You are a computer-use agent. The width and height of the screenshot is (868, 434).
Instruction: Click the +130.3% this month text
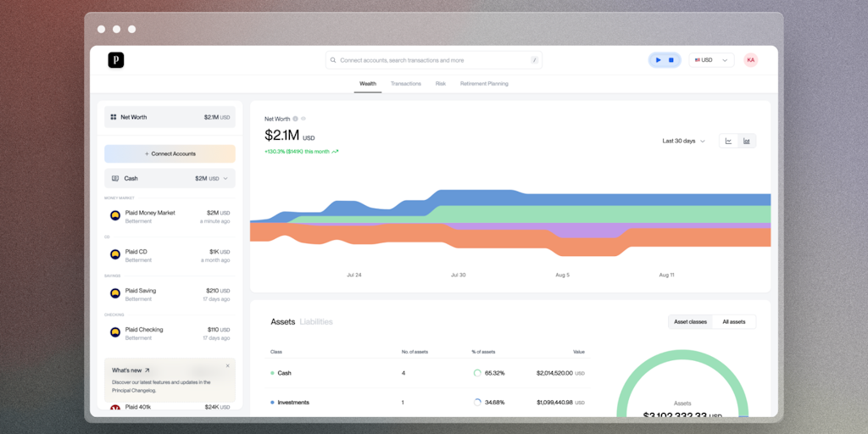pos(298,151)
